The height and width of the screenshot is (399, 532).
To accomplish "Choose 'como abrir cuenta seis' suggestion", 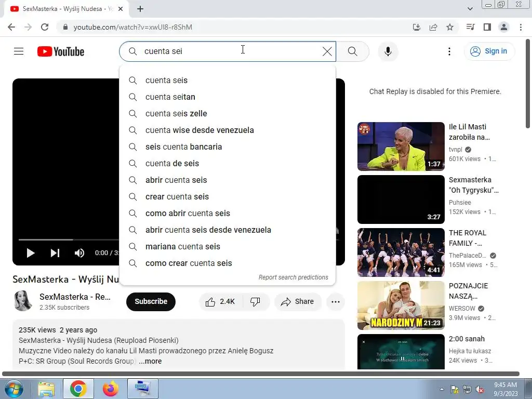I will point(228,214).
